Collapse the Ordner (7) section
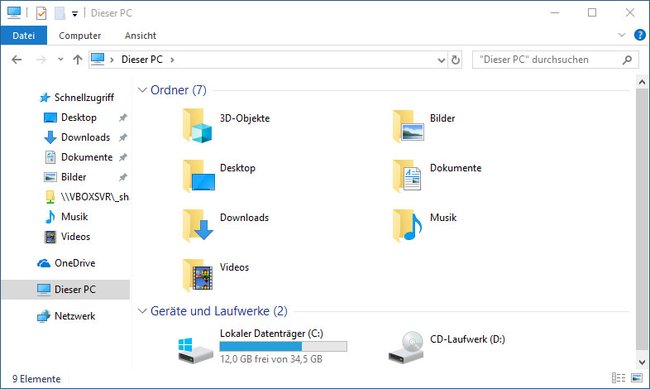 click(142, 90)
